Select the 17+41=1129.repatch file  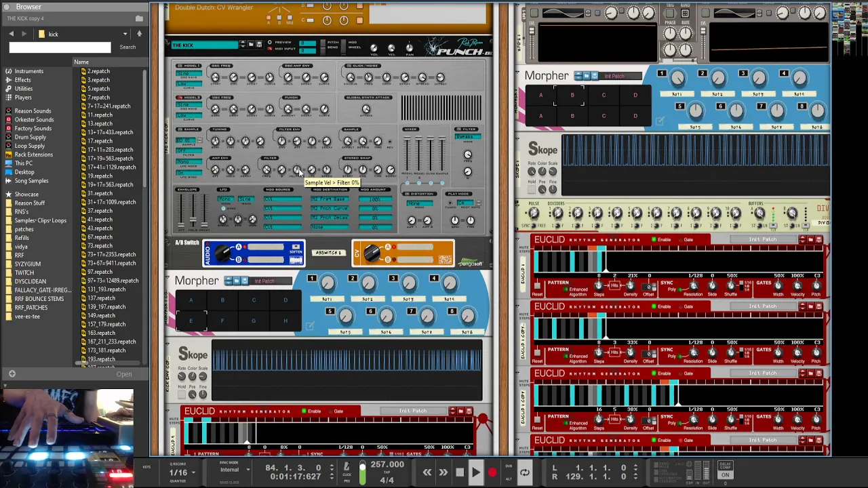(x=111, y=167)
